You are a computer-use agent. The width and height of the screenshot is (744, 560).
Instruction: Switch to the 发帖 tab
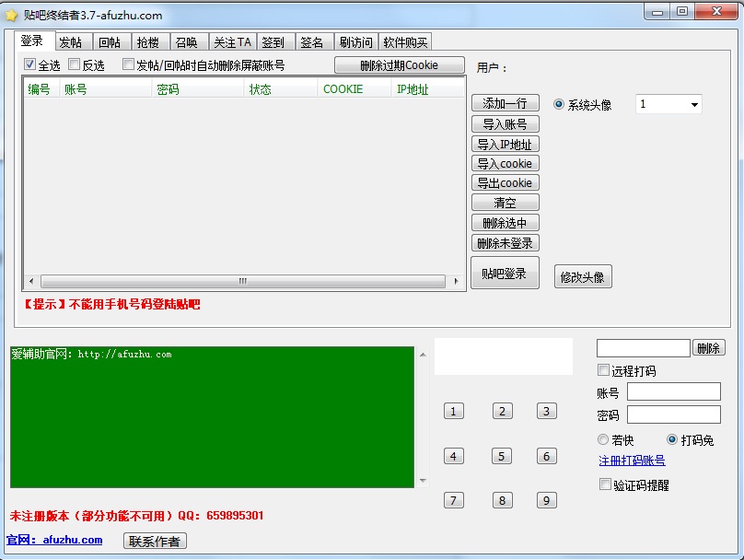point(70,41)
